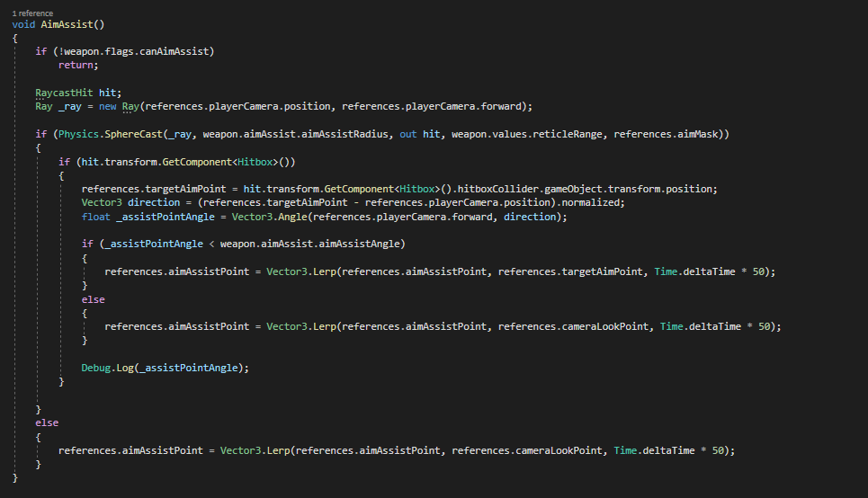
Task: Click _assistPointAngle inside the Debug.Log call
Action: pos(189,368)
